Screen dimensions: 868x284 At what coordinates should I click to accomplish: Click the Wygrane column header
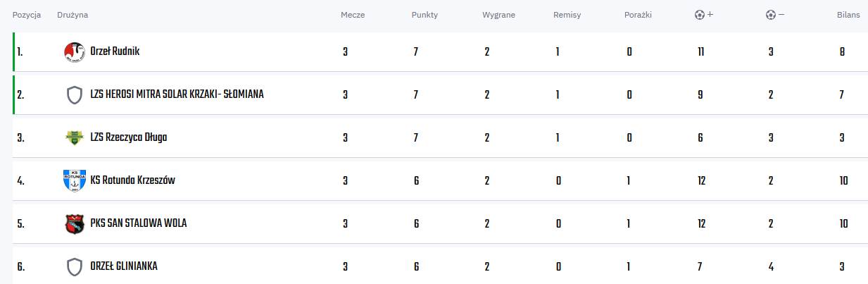499,15
